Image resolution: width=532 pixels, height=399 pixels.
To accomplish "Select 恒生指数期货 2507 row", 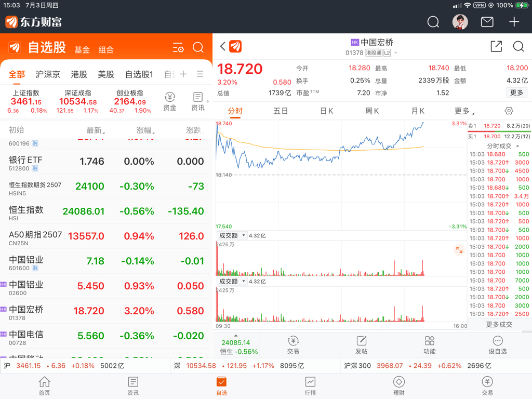I will (106, 187).
